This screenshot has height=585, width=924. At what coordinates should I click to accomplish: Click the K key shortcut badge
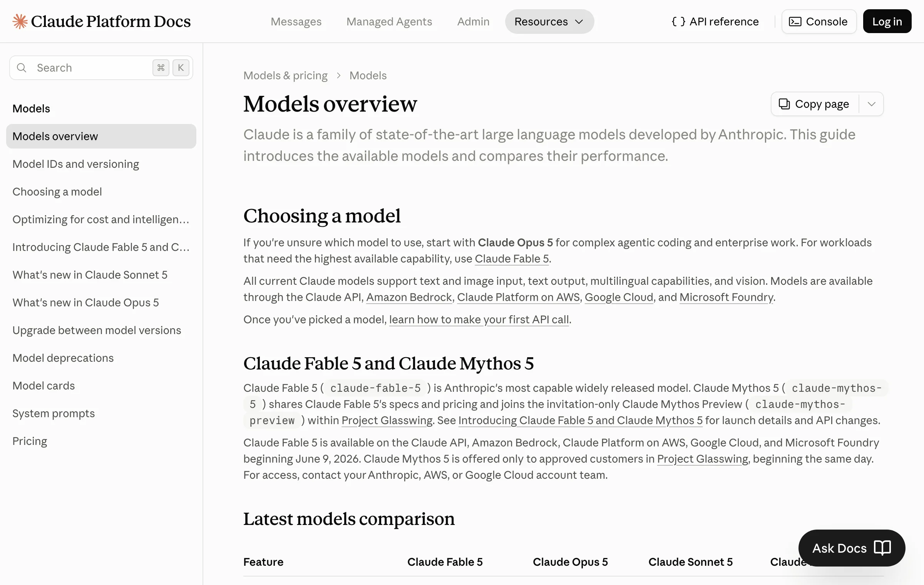click(x=181, y=68)
